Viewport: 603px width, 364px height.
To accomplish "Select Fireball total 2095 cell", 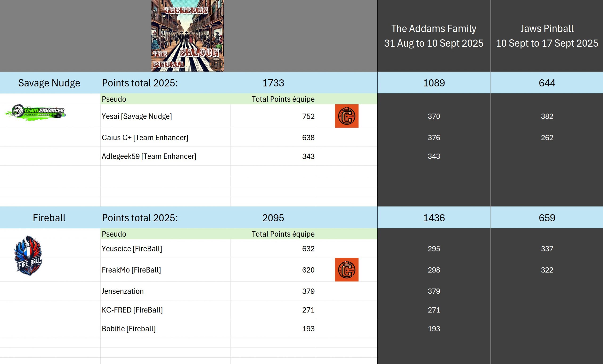I will tap(273, 218).
